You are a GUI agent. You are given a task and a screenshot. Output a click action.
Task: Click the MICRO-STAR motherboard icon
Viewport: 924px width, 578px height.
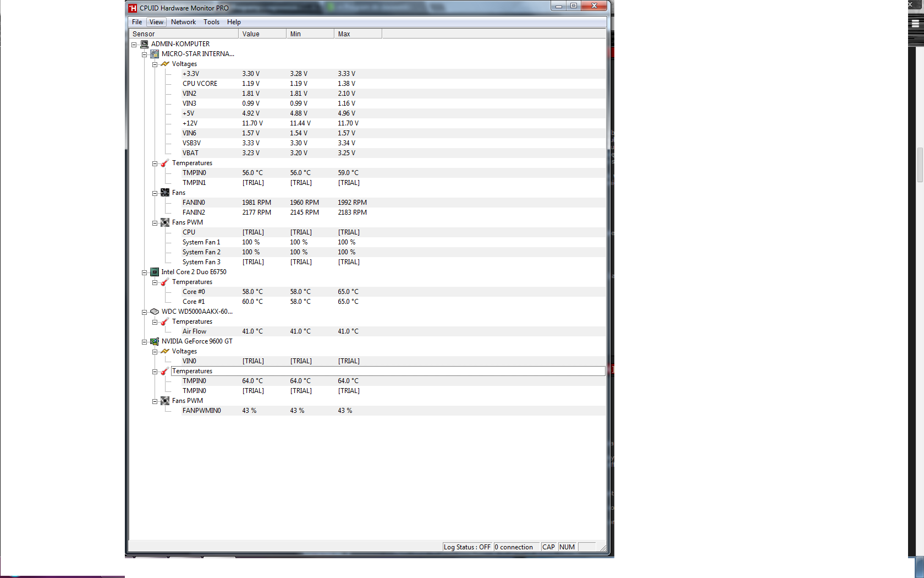point(155,54)
